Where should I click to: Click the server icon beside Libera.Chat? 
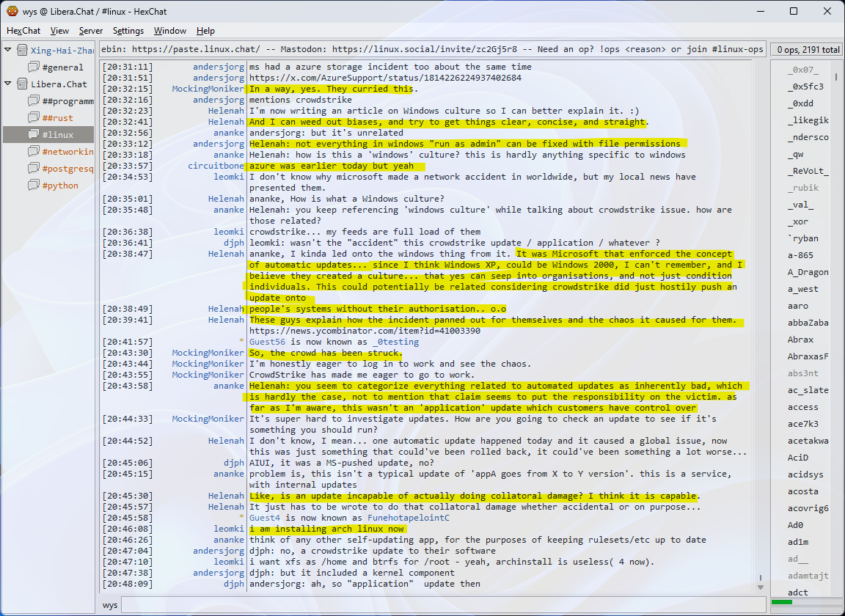[x=22, y=84]
